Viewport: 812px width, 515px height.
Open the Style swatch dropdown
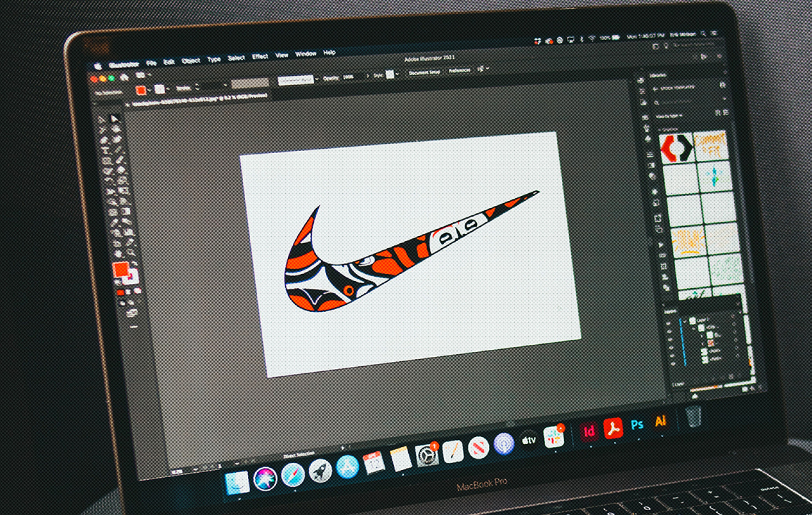click(x=397, y=75)
